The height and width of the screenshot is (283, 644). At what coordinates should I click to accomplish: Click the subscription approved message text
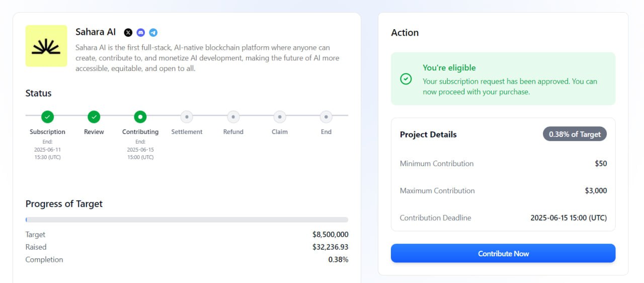(510, 87)
